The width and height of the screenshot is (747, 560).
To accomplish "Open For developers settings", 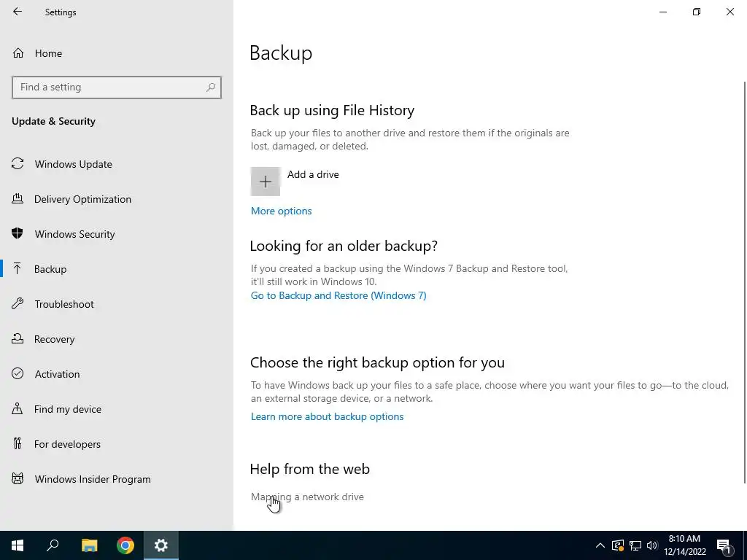I will click(x=67, y=444).
